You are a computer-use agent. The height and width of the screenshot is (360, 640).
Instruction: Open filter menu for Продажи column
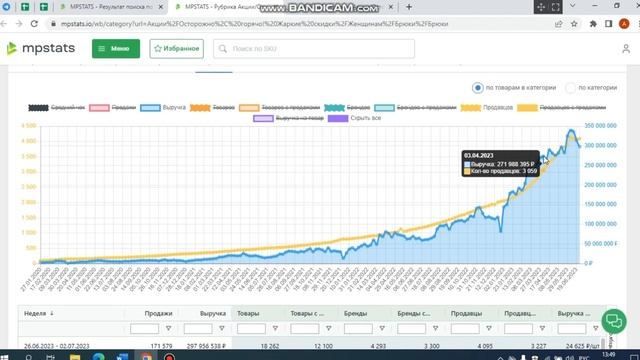click(168, 328)
